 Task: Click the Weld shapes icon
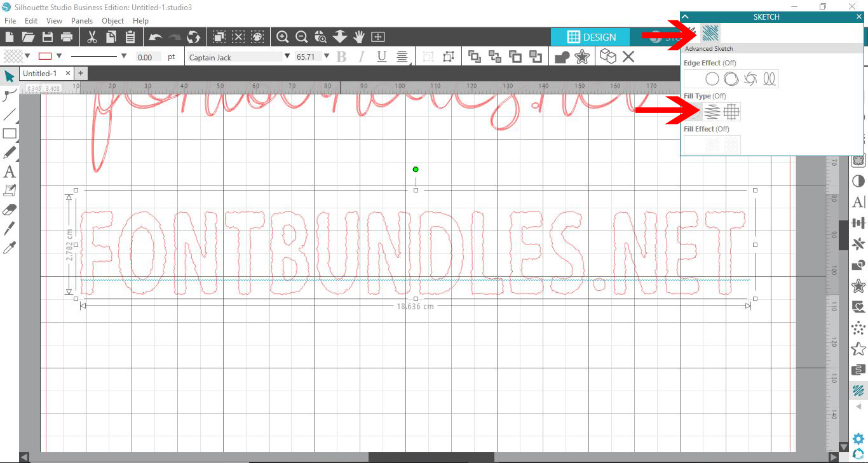point(562,57)
